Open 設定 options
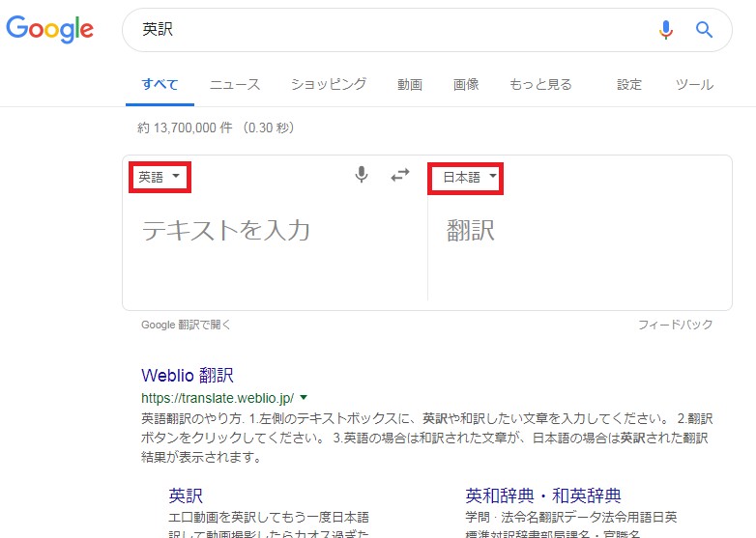The width and height of the screenshot is (756, 538). click(x=629, y=85)
